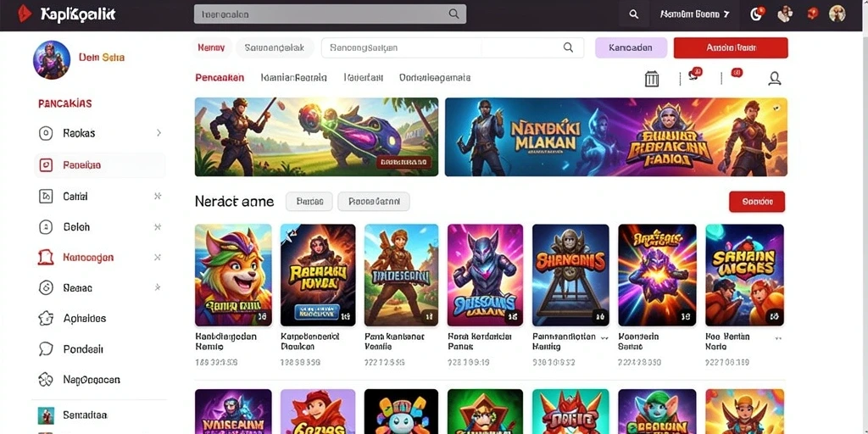Image resolution: width=868 pixels, height=434 pixels.
Task: Toggle the moon night mode icon
Action: 757,14
